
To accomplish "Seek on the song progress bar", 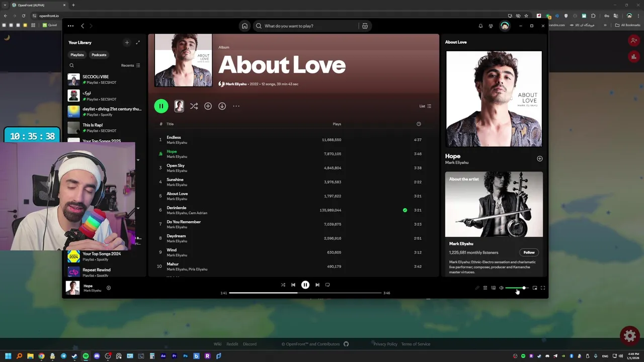I will 305,293.
